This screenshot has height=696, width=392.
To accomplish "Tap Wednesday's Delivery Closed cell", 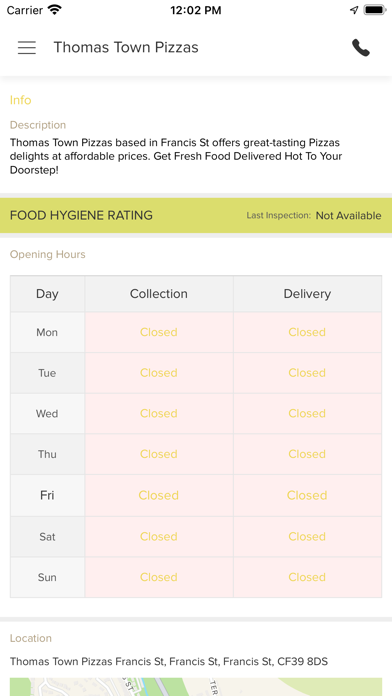I will click(307, 414).
